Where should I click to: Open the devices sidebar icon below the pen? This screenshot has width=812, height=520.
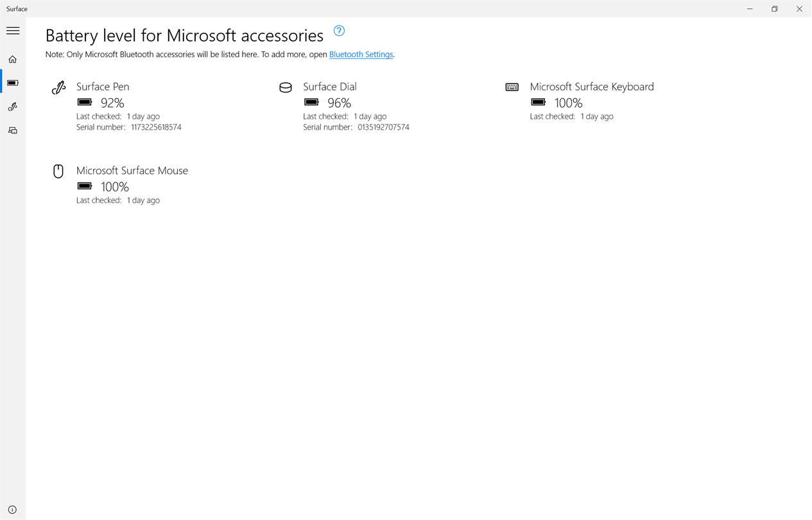click(x=13, y=130)
